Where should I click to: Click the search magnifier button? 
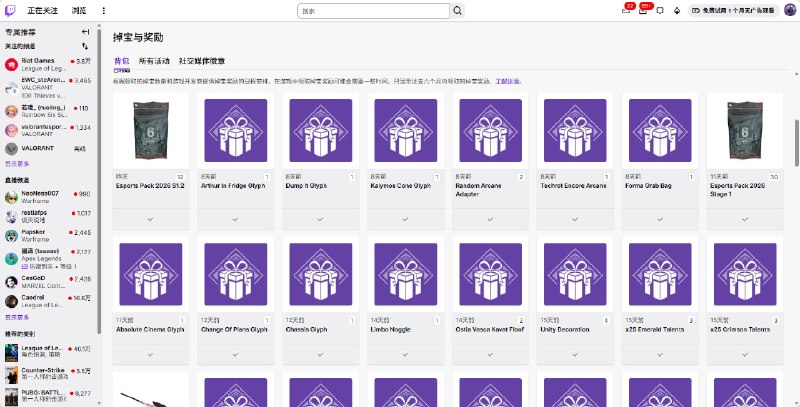click(458, 11)
